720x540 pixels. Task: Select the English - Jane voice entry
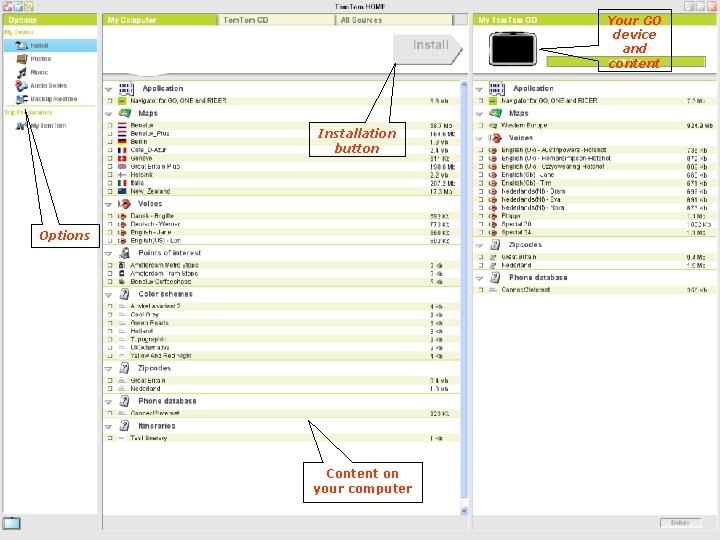[281, 232]
